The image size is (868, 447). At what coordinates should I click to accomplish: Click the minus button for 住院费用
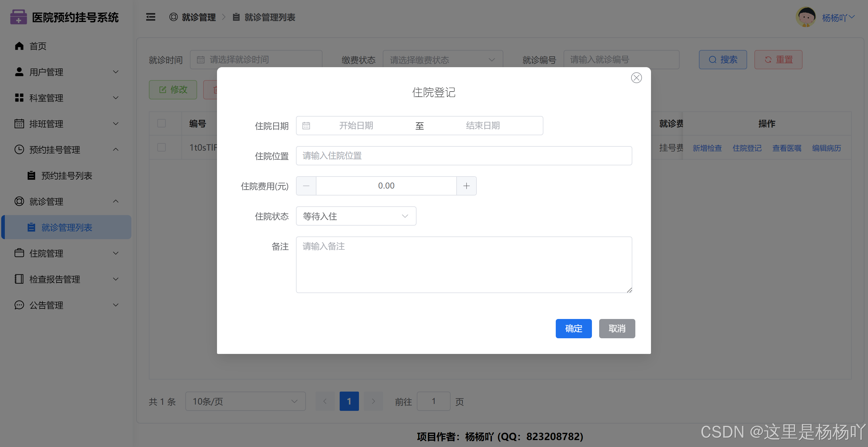(306, 186)
